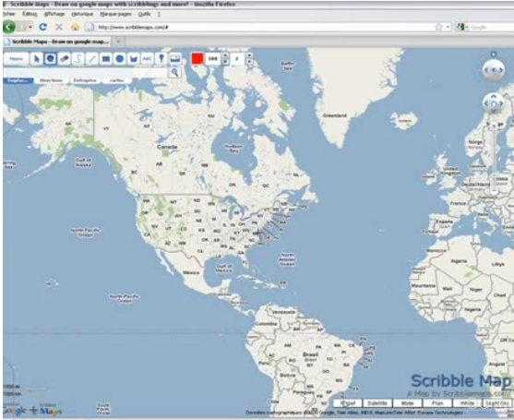
Task: Select the Scribble Maps browser tab
Action: [x=57, y=42]
